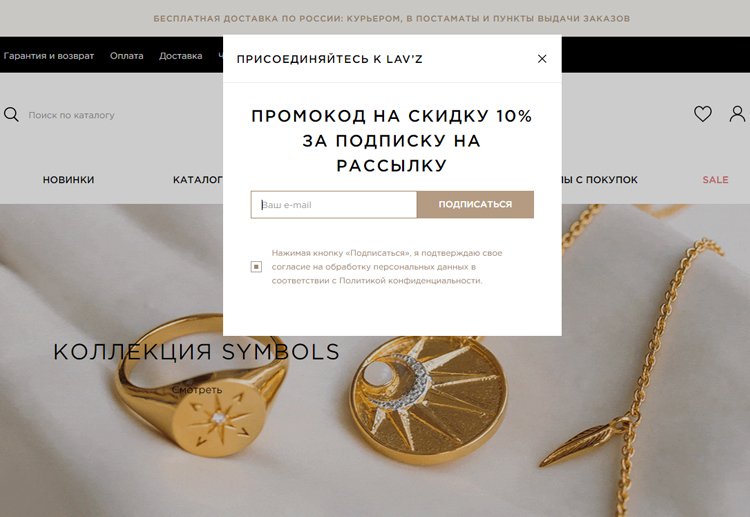Image resolution: width=750 pixels, height=517 pixels.
Task: Open the Гарантия и возврат link
Action: tap(48, 56)
